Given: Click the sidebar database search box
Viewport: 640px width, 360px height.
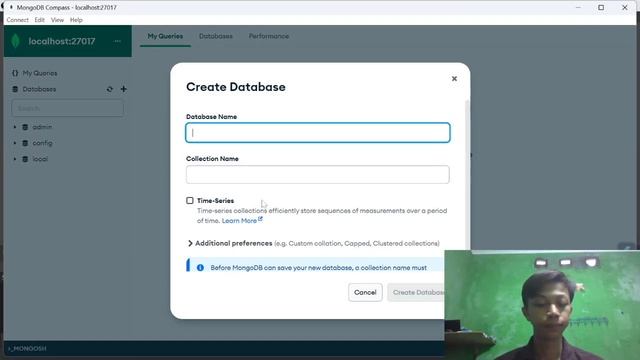Looking at the screenshot, I should 68,108.
